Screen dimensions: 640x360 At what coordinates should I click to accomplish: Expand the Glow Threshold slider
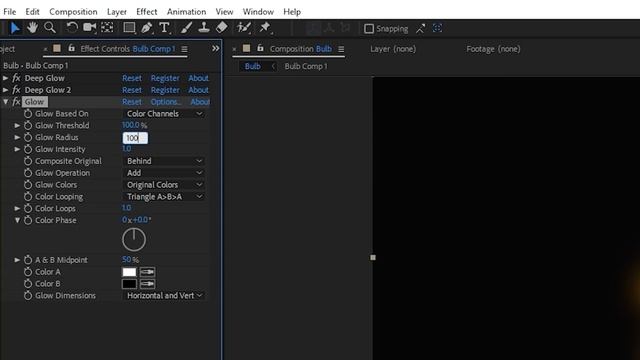click(x=17, y=126)
